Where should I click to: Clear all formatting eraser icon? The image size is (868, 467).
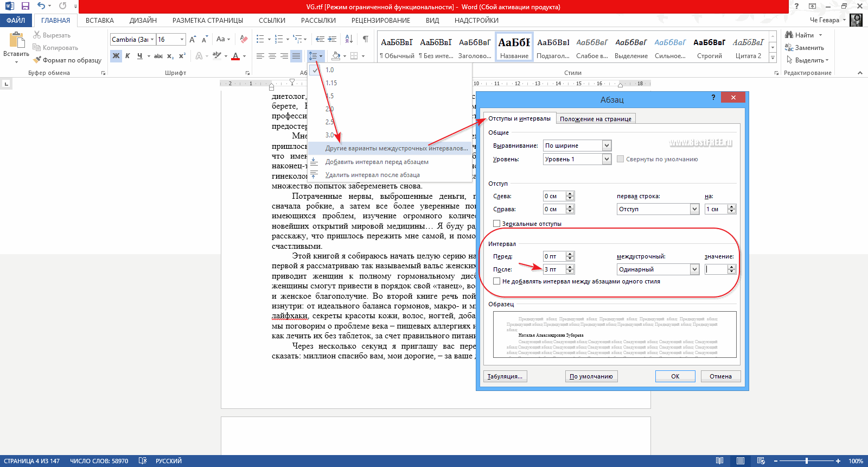244,39
